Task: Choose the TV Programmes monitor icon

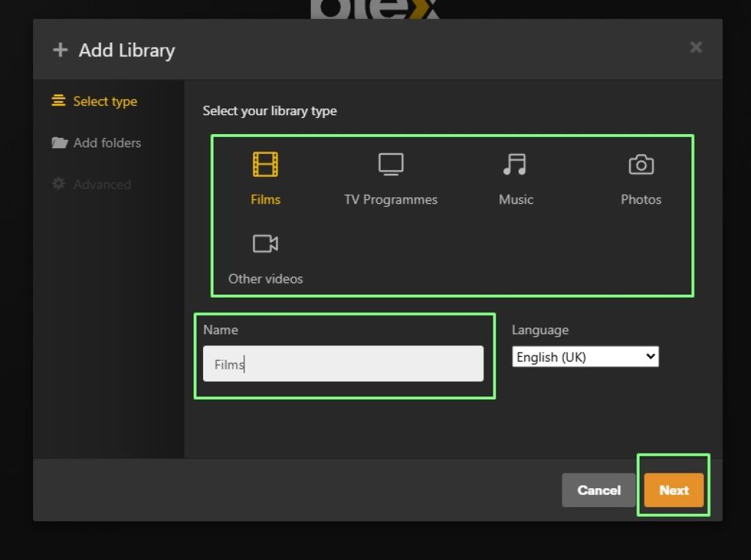Action: pos(390,164)
